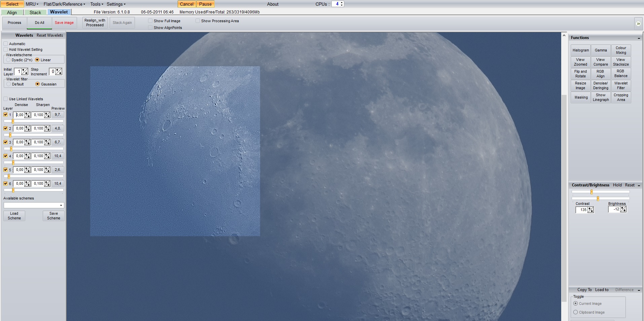644x321 pixels.
Task: Reset the wavelet settings
Action: 50,35
